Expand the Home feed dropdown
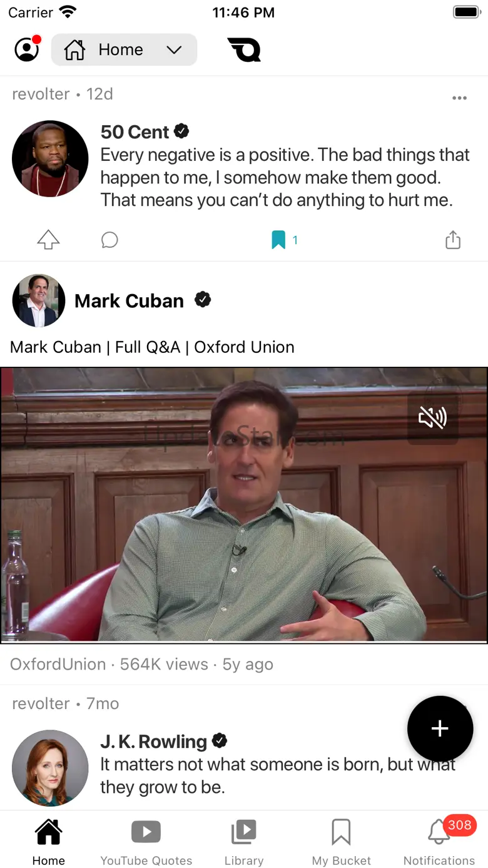This screenshot has height=868, width=488. point(124,49)
